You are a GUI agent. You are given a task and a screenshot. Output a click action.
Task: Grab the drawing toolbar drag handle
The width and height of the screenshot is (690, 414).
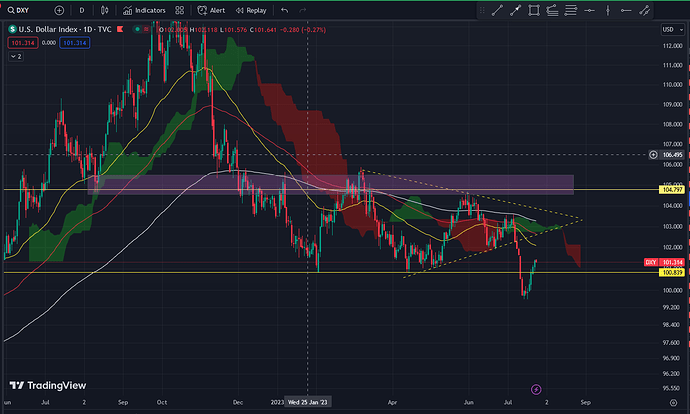[x=482, y=10]
